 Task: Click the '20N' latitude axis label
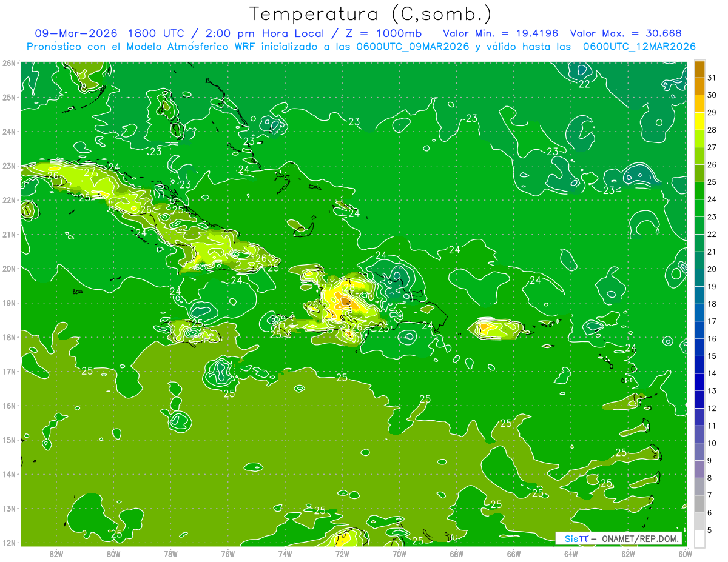pos(9,269)
